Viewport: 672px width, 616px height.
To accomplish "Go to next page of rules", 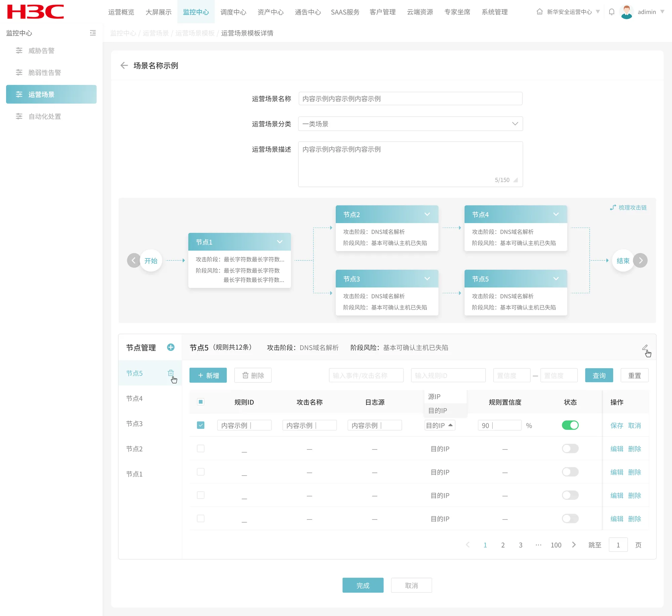I will [574, 545].
